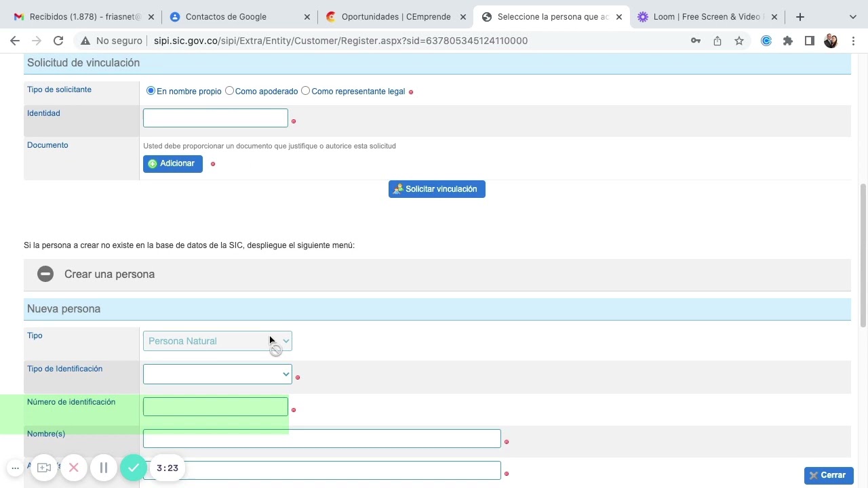Viewport: 868px width, 488px height.
Task: Close the Oportunidades CEmprende tab
Action: (x=462, y=17)
